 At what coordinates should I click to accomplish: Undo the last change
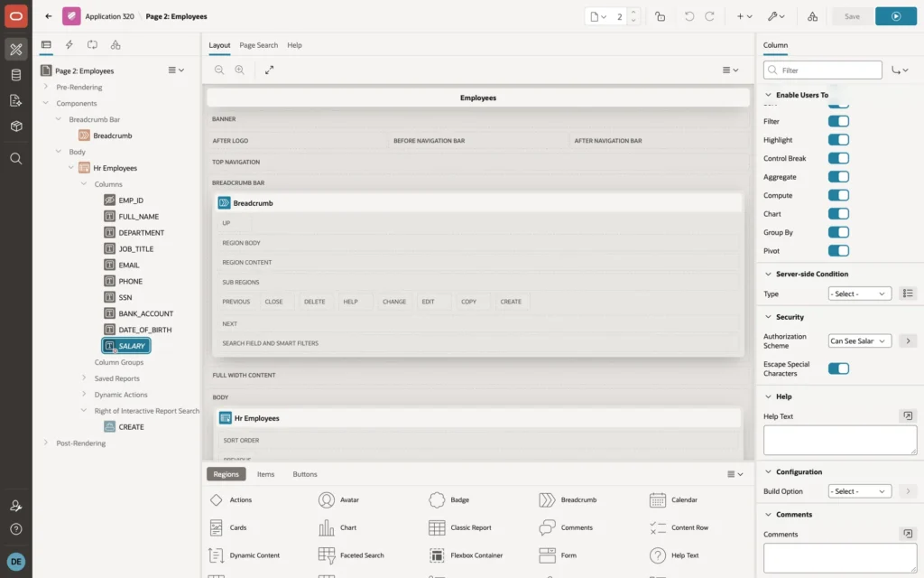(x=688, y=16)
